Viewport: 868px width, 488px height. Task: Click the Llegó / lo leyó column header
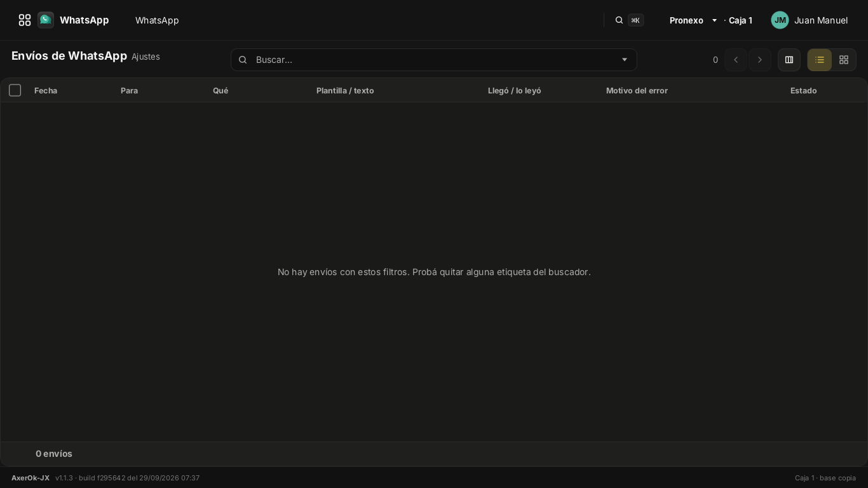coord(515,91)
